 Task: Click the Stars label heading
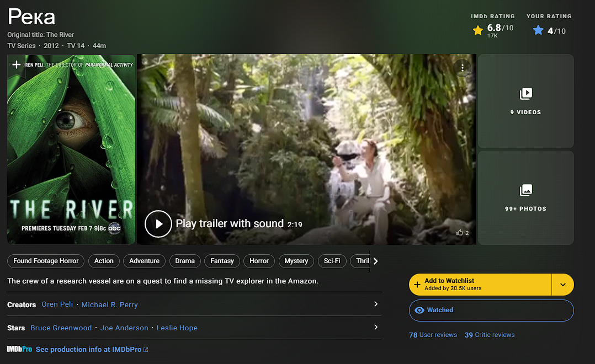16,328
